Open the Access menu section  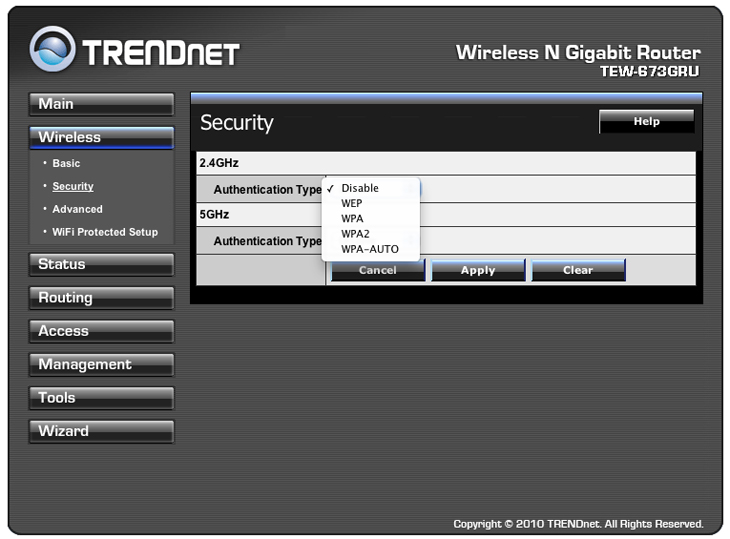click(101, 331)
